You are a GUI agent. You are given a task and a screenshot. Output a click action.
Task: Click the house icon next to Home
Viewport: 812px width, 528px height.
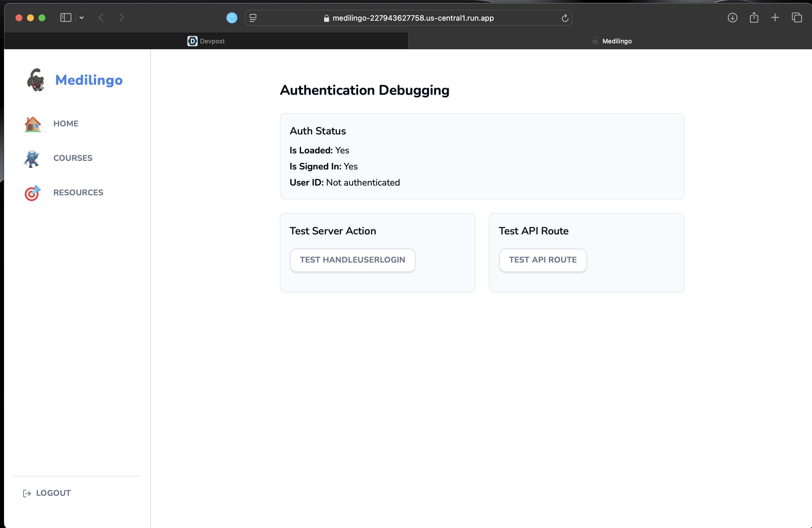pyautogui.click(x=33, y=124)
